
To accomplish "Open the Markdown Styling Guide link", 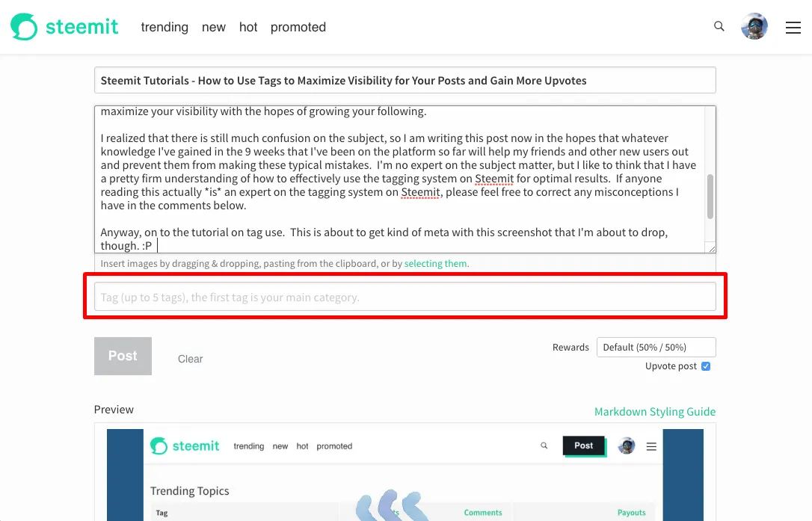I will point(655,412).
